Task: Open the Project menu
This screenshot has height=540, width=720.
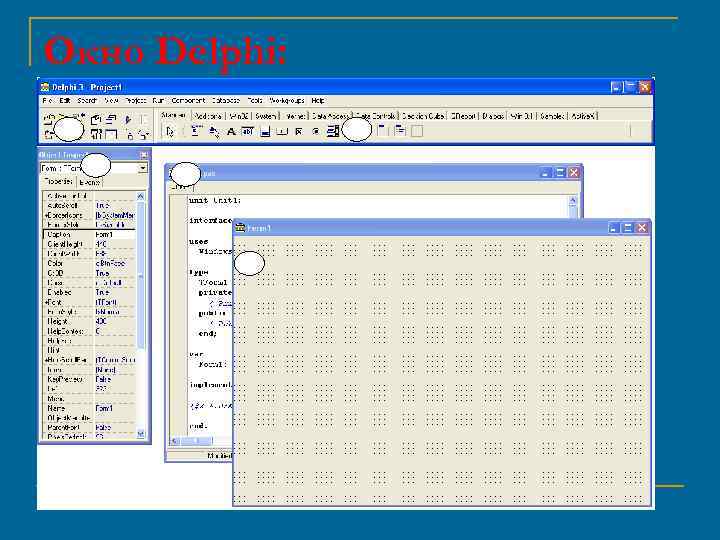Action: 135,101
